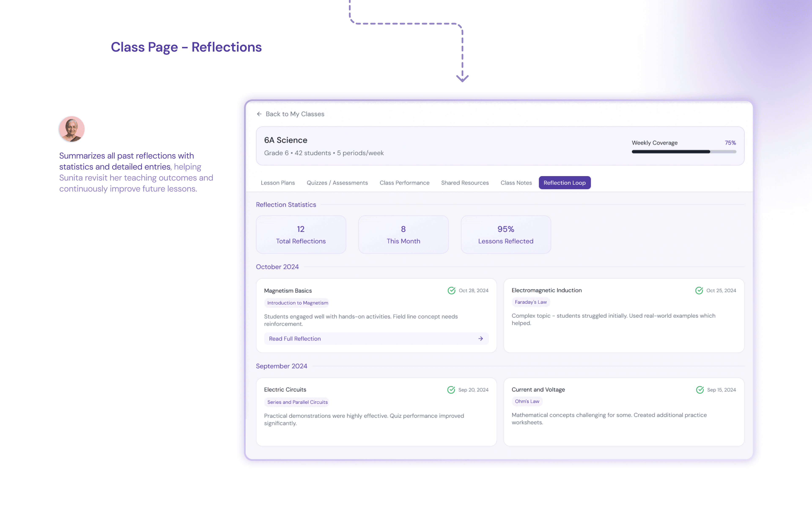Click Sunita's avatar photo
The width and height of the screenshot is (812, 512).
[x=71, y=129]
